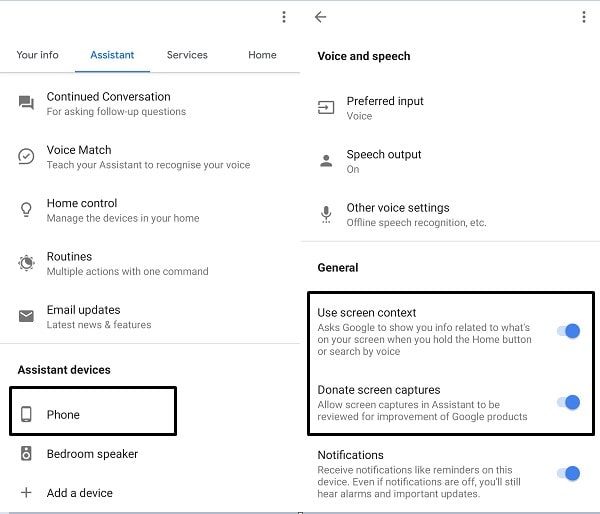The height and width of the screenshot is (514, 600).
Task: Open overflow menu on Voice and speech page
Action: (584, 17)
